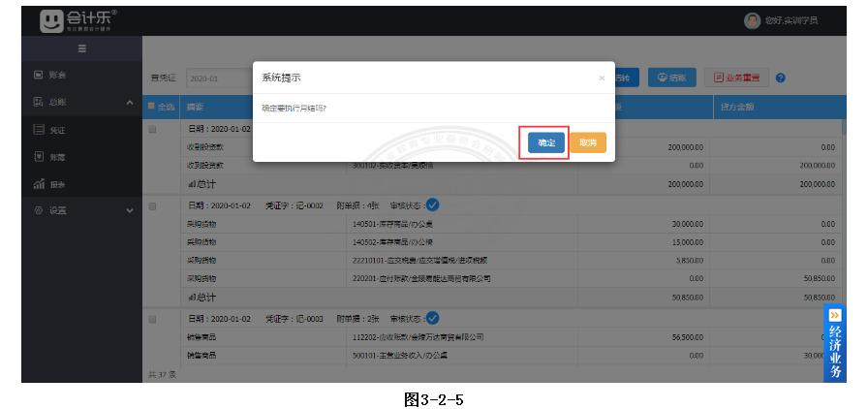Click 附单据: 4张 attachment count

pos(358,205)
